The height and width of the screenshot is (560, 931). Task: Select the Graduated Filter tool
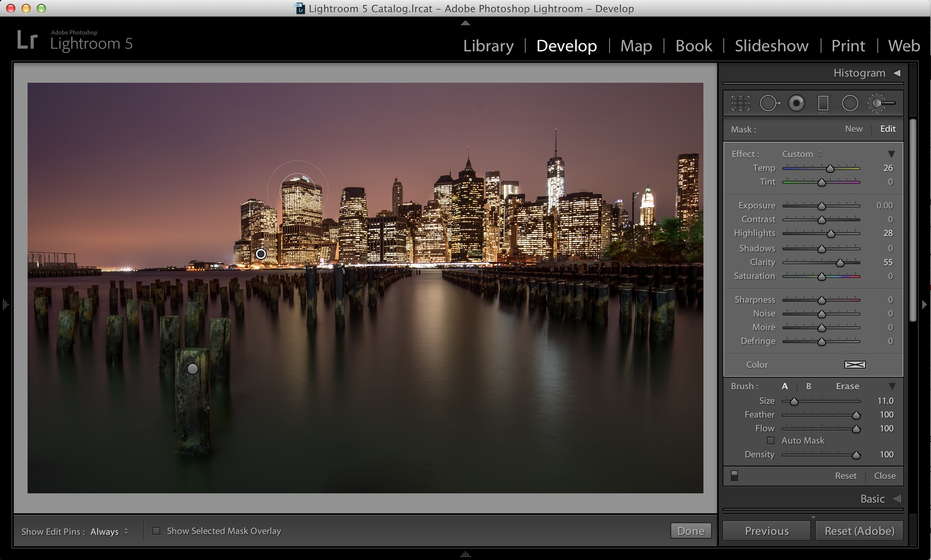[x=823, y=103]
